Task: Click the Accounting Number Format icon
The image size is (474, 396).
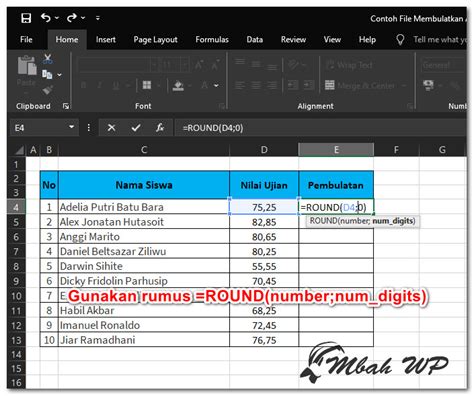Action: point(428,85)
